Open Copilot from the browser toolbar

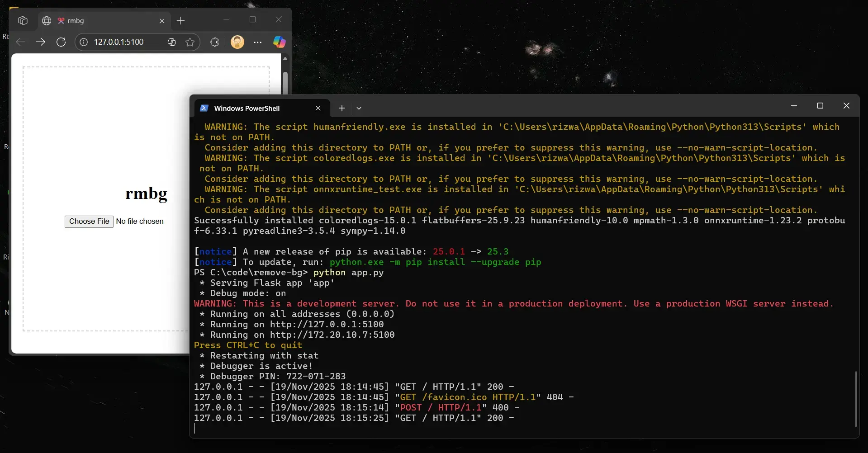click(x=279, y=42)
